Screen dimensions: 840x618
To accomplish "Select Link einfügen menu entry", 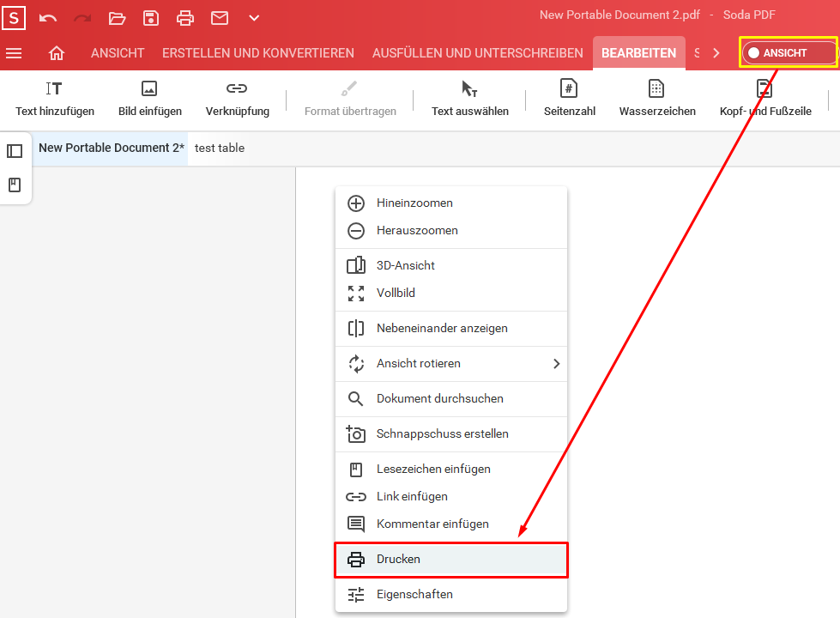I will [451, 496].
